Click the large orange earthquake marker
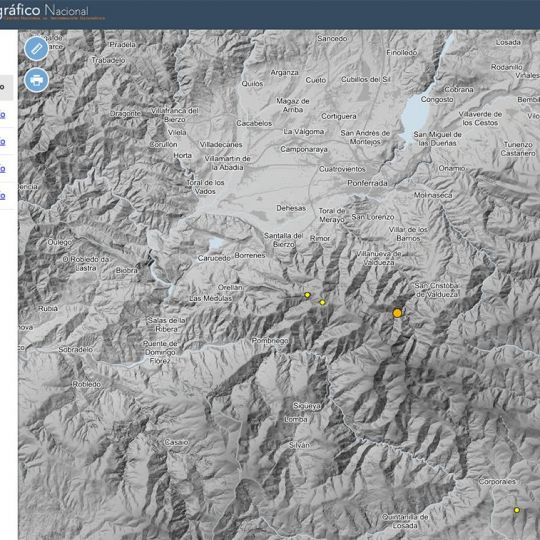The height and width of the screenshot is (540, 540). pyautogui.click(x=397, y=313)
